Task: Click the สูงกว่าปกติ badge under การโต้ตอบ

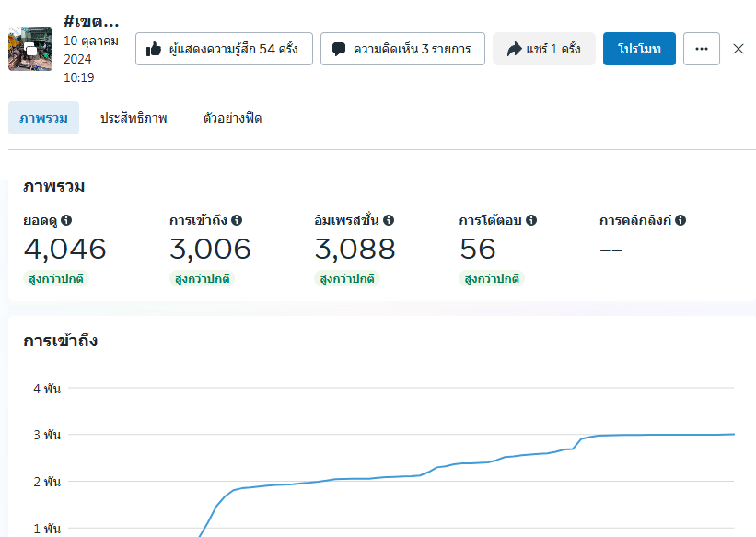Action: click(x=492, y=278)
